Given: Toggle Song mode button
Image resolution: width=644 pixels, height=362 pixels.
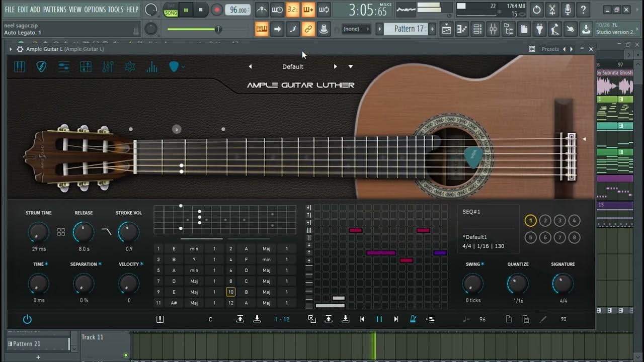Looking at the screenshot, I should pyautogui.click(x=171, y=12).
